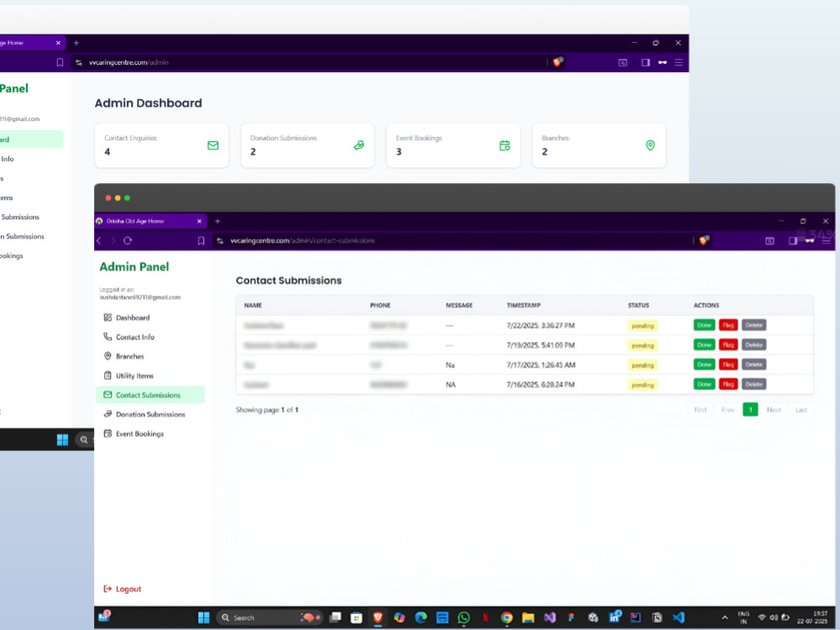Open Visual Studio Code from the taskbar
Screen dimensions: 840x630
tap(678, 617)
